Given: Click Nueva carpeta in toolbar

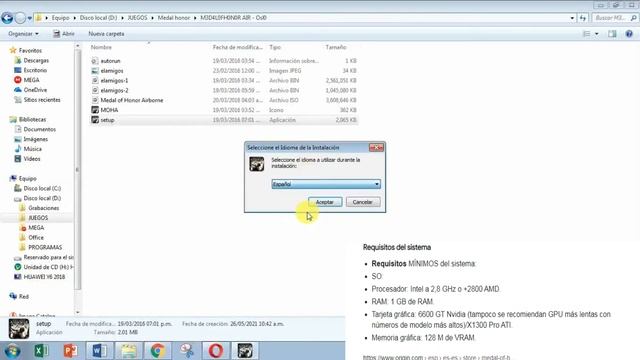Looking at the screenshot, I should (x=106, y=34).
